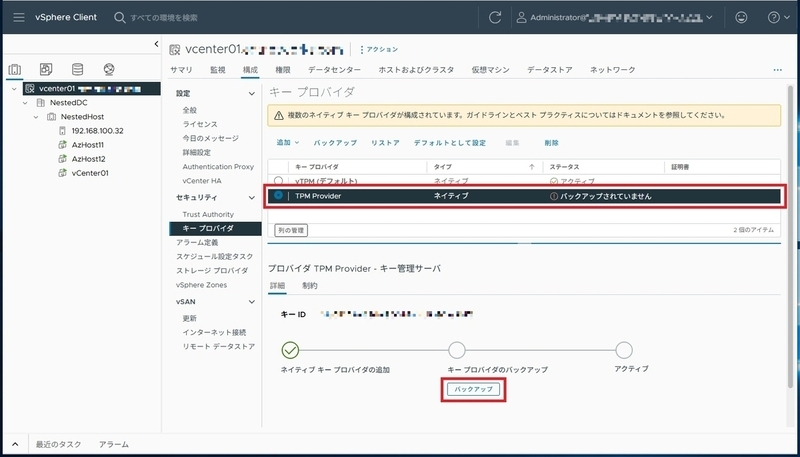Open Trust Authority page
This screenshot has width=800, height=457.
click(208, 215)
